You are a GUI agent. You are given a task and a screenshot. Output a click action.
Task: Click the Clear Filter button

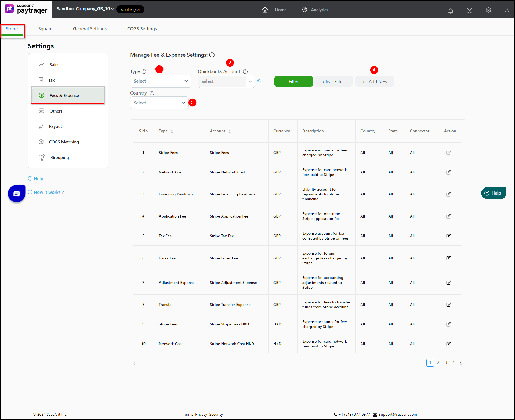coord(333,81)
